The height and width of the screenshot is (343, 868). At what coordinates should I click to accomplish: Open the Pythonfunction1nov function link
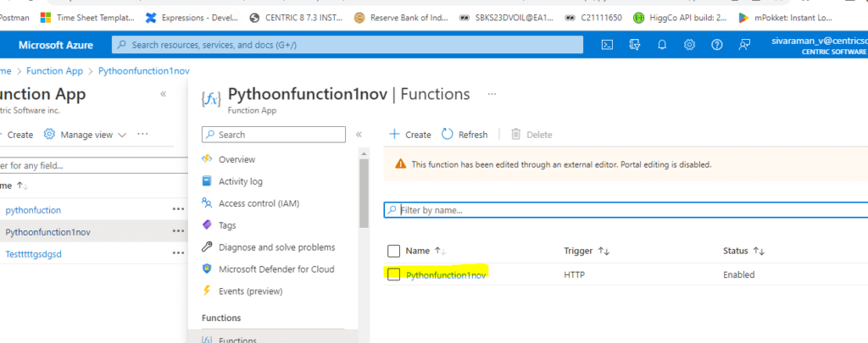[x=446, y=275]
